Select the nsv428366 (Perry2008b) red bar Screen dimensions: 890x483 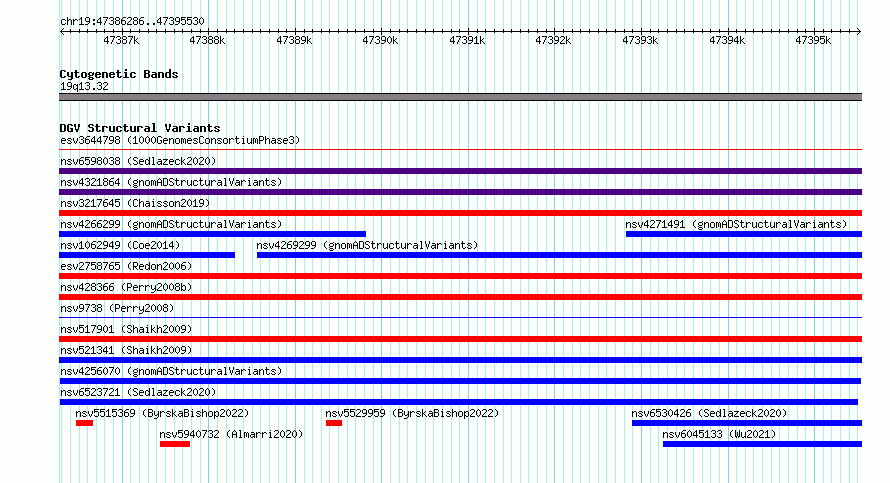point(460,297)
